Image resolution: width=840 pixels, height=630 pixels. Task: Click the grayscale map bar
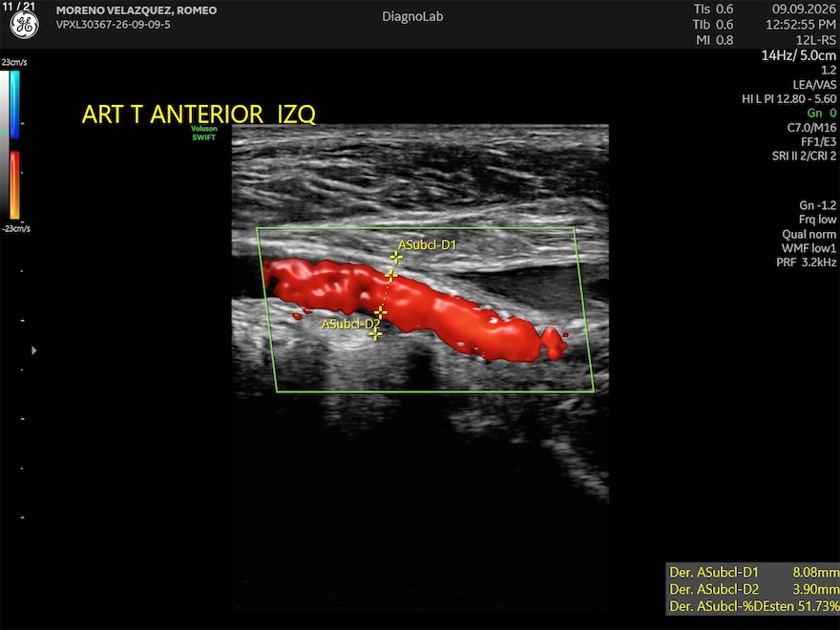click(x=4, y=145)
